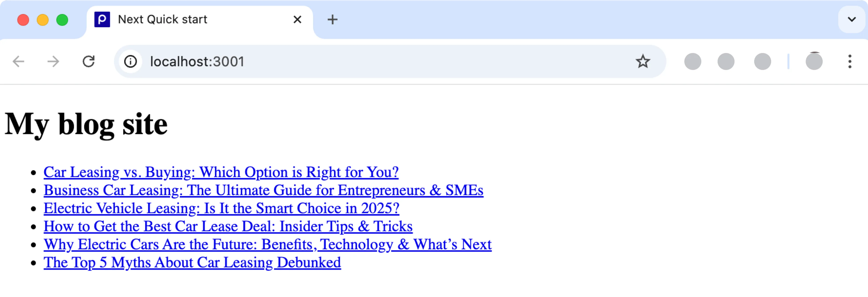
Task: Open site information via the info icon
Action: pos(131,61)
